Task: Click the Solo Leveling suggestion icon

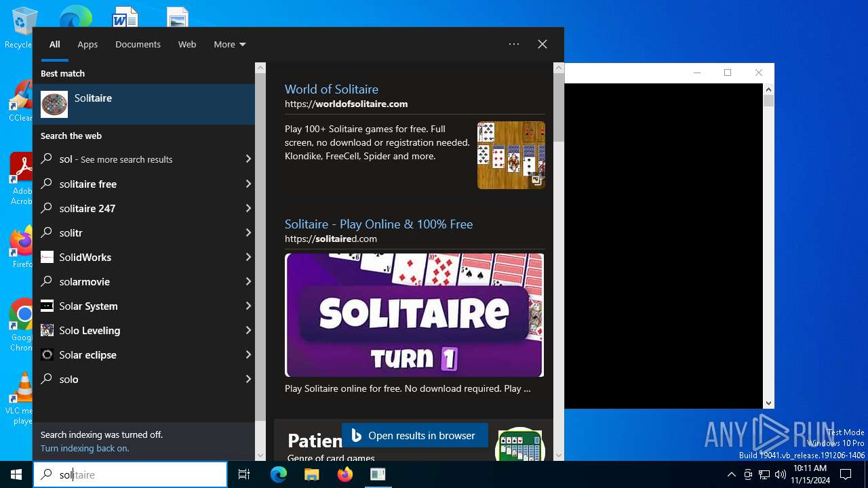Action: tap(47, 330)
